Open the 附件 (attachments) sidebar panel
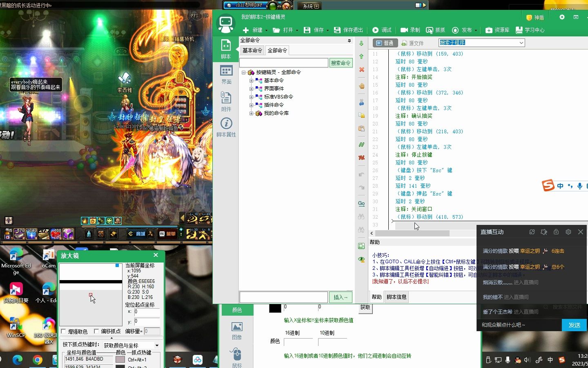 pyautogui.click(x=226, y=101)
